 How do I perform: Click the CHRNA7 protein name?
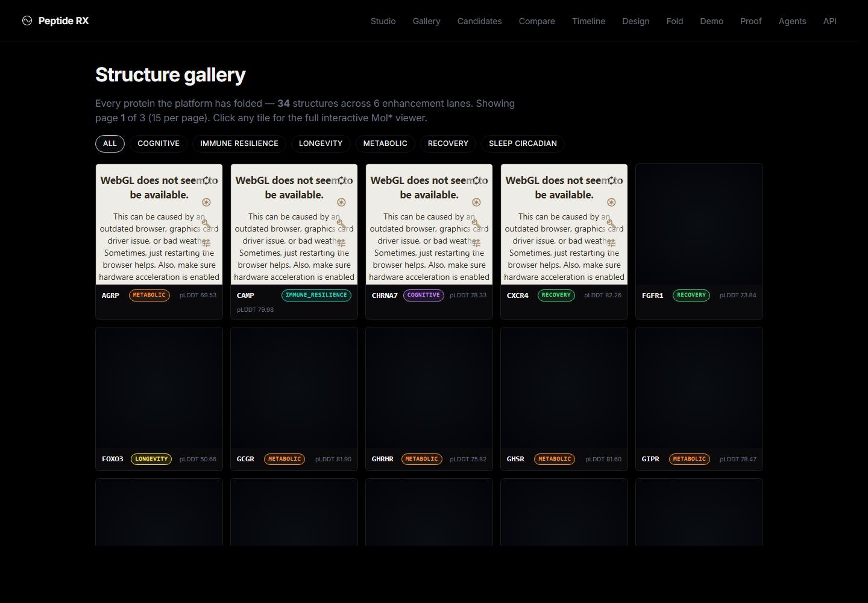pos(385,295)
